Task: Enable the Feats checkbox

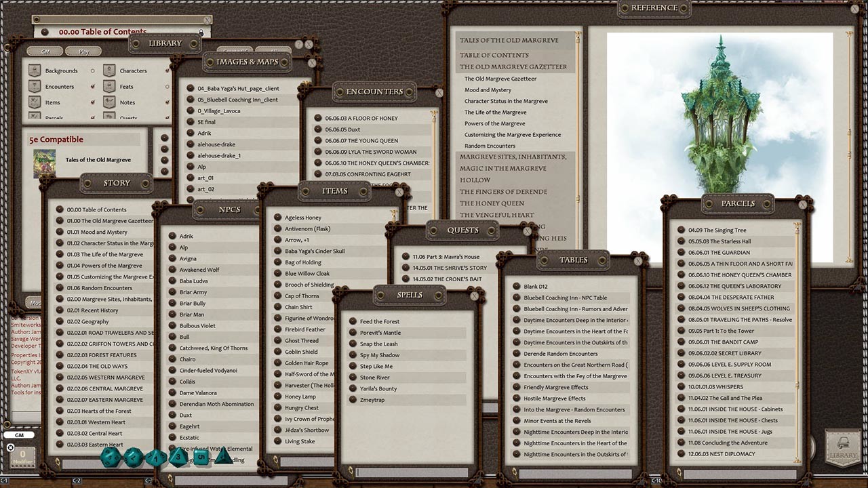Action: (167, 86)
